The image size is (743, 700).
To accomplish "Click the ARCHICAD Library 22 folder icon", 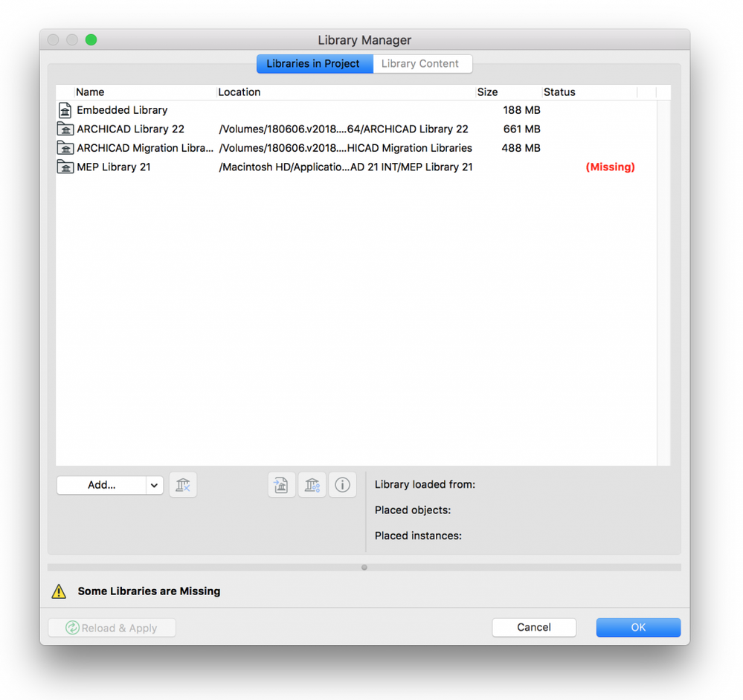I will coord(65,129).
